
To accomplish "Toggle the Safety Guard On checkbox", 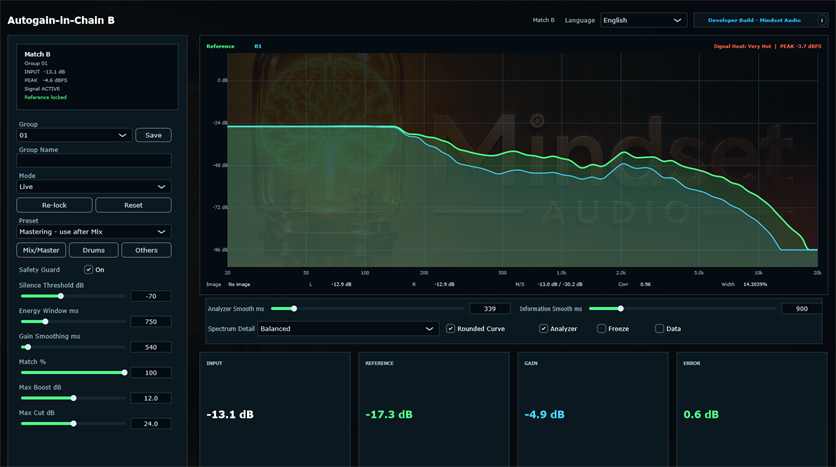I will click(x=89, y=270).
